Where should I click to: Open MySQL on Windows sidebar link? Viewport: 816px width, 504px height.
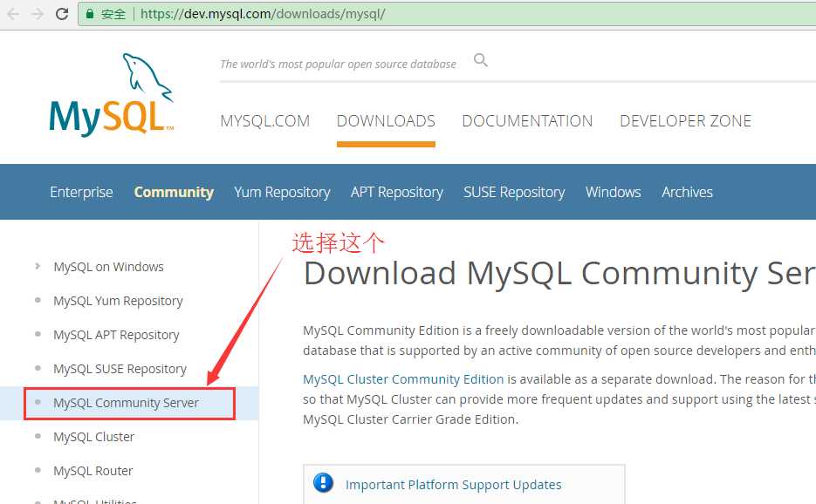click(108, 267)
